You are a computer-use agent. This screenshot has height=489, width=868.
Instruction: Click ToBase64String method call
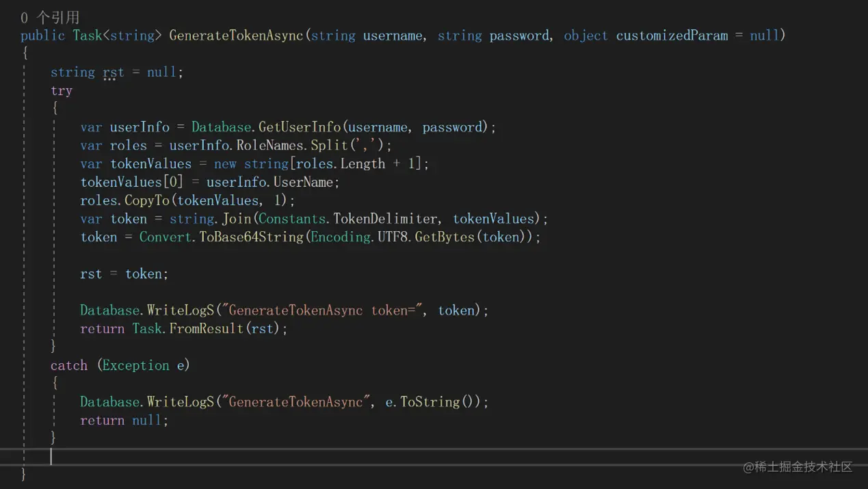(x=251, y=237)
